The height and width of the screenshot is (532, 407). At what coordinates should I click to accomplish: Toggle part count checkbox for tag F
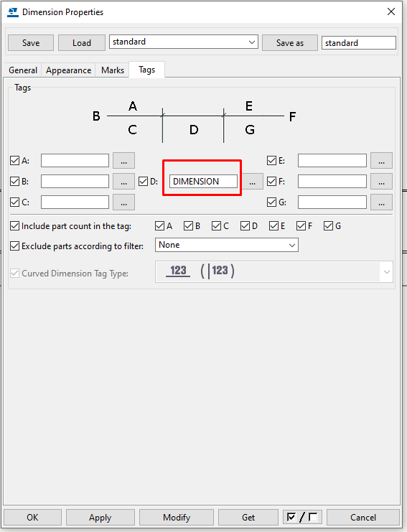pos(301,226)
